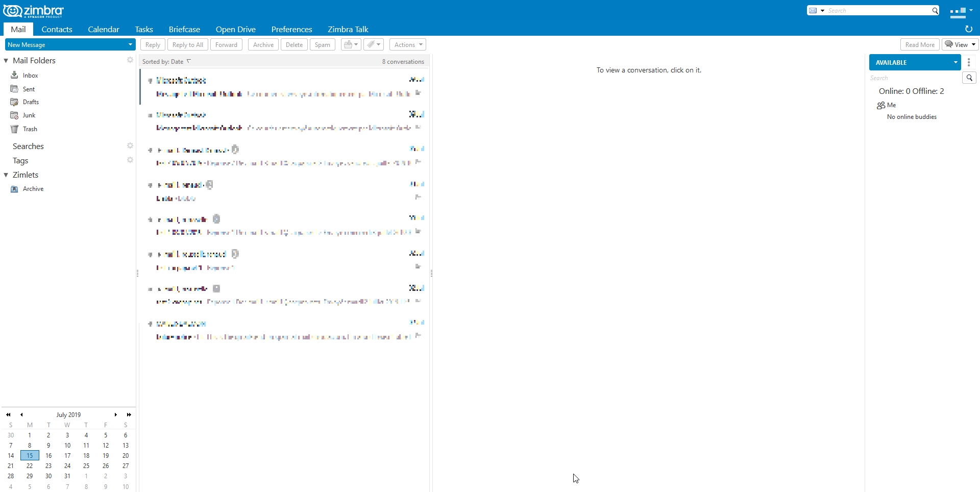Open the New Message dropdown arrow

click(x=130, y=45)
